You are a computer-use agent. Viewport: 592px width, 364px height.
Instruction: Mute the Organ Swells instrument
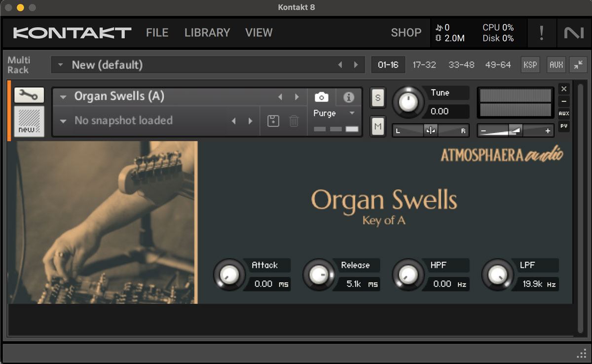tap(378, 127)
